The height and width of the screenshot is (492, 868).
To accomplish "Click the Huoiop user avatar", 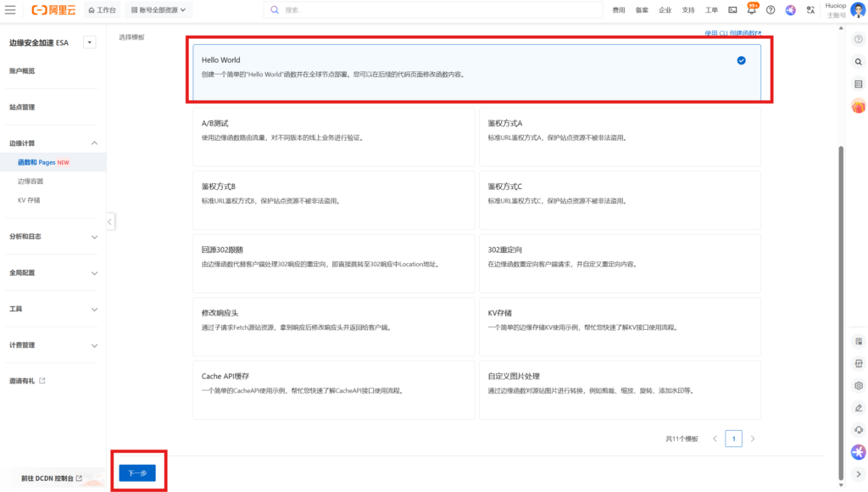I will click(858, 9).
